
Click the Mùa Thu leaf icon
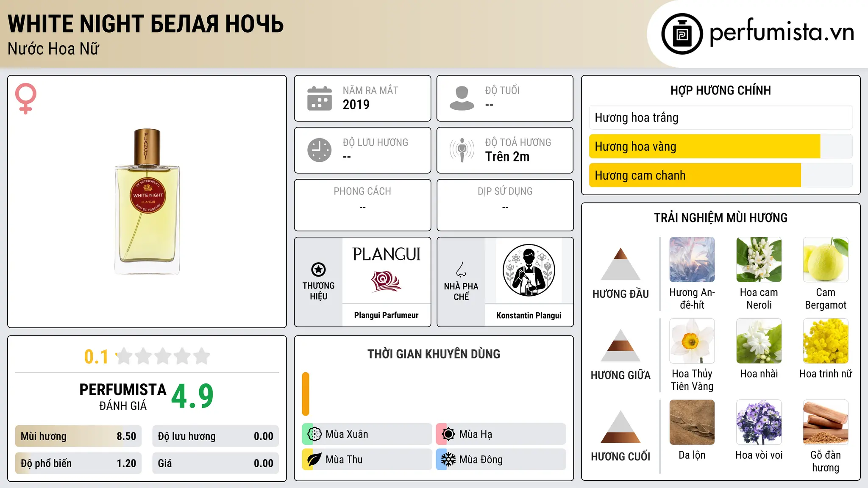[314, 460]
